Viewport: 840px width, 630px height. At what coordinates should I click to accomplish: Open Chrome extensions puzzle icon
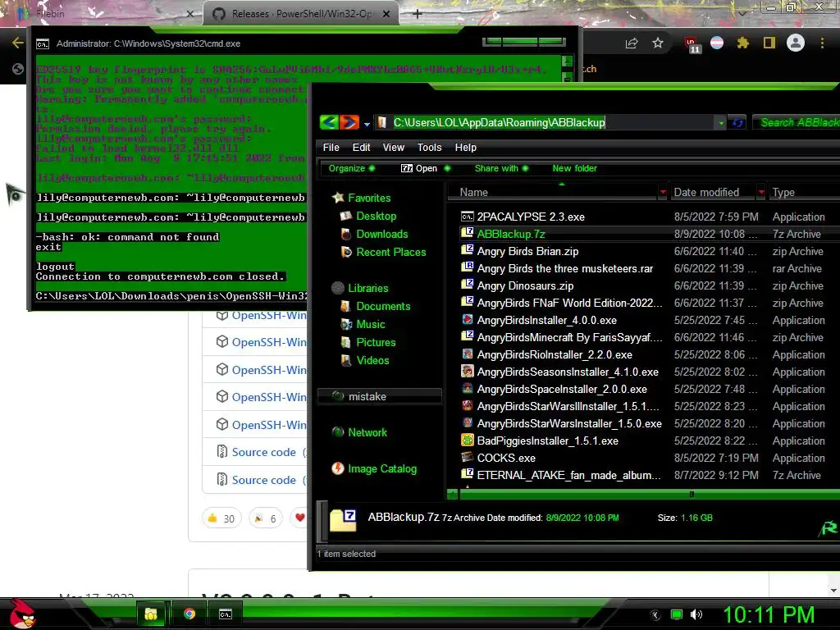click(742, 43)
